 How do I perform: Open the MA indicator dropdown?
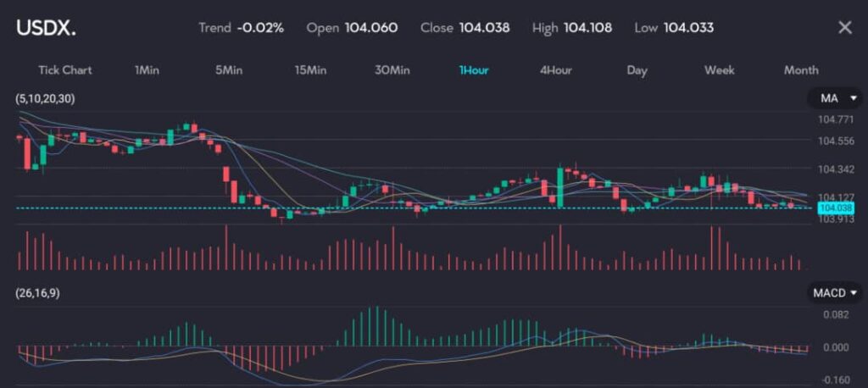click(834, 99)
